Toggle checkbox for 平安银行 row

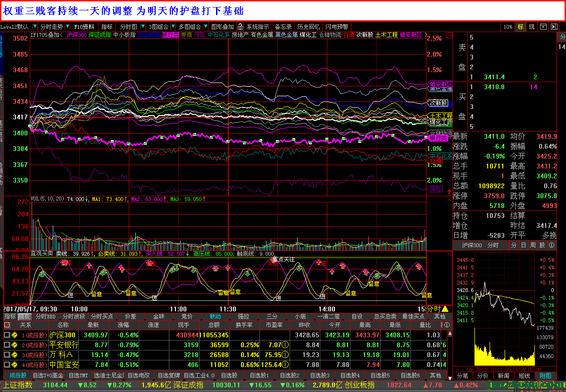click(7, 345)
